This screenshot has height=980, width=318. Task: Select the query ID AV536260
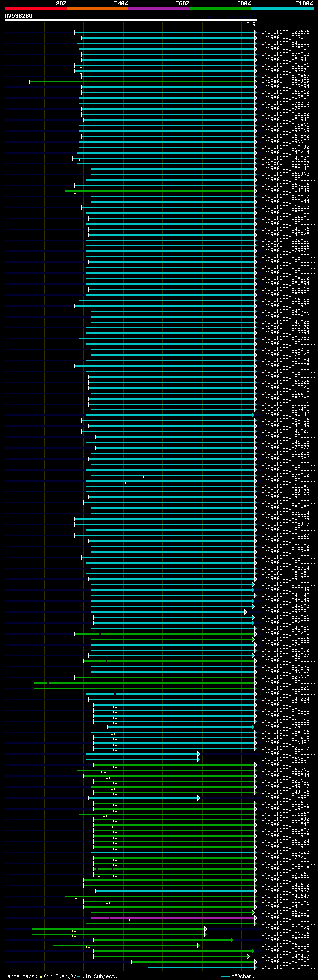coord(18,16)
